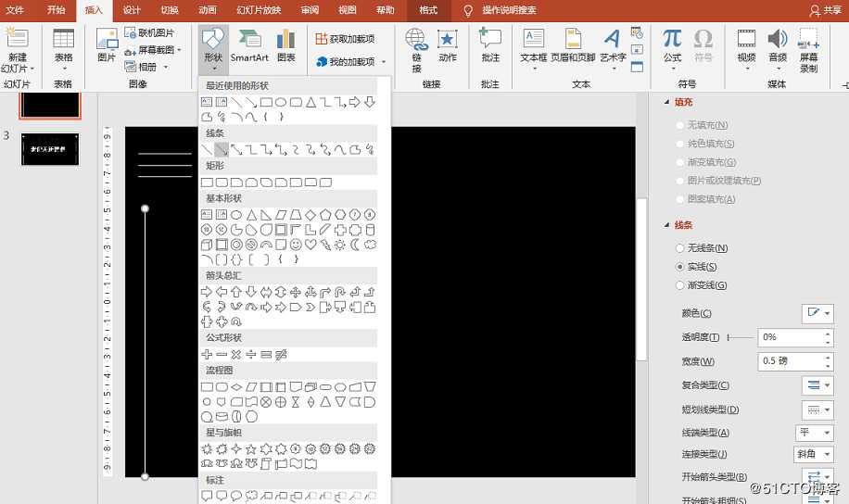Select the 纯色填充 radio button
The width and height of the screenshot is (849, 504).
pos(680,144)
